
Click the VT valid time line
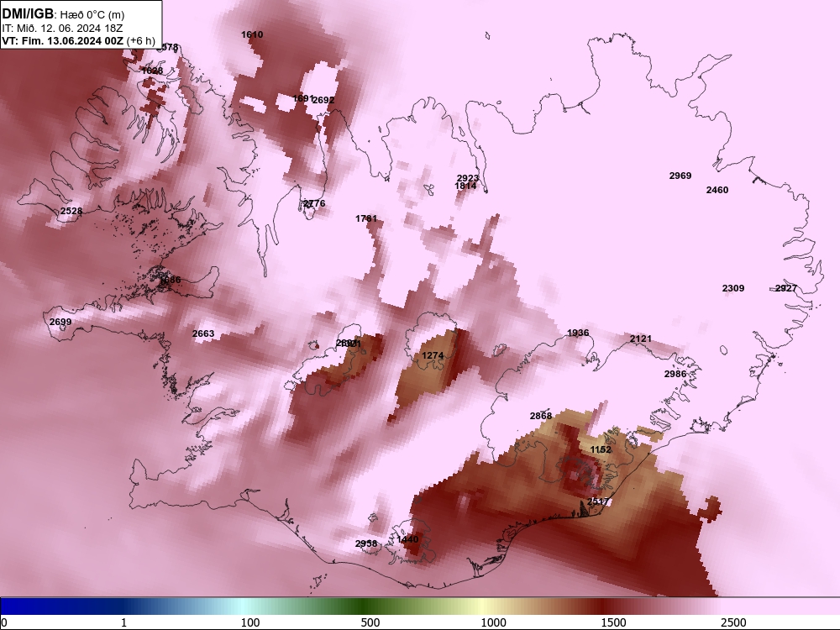[x=78, y=40]
